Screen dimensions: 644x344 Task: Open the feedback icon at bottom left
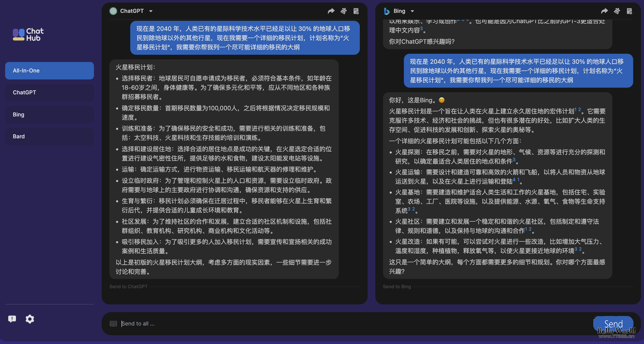click(12, 319)
